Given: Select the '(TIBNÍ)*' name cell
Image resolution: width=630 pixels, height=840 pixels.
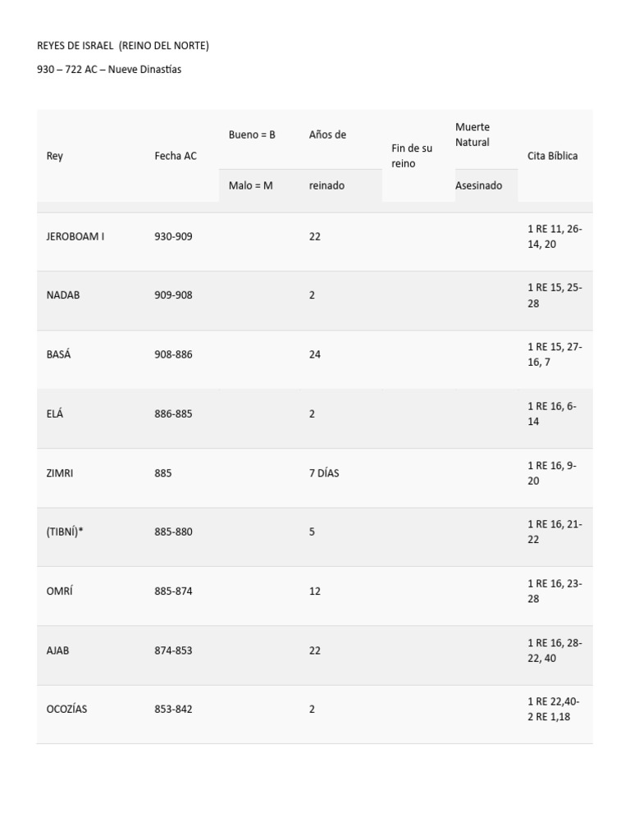Looking at the screenshot, I should point(65,532).
